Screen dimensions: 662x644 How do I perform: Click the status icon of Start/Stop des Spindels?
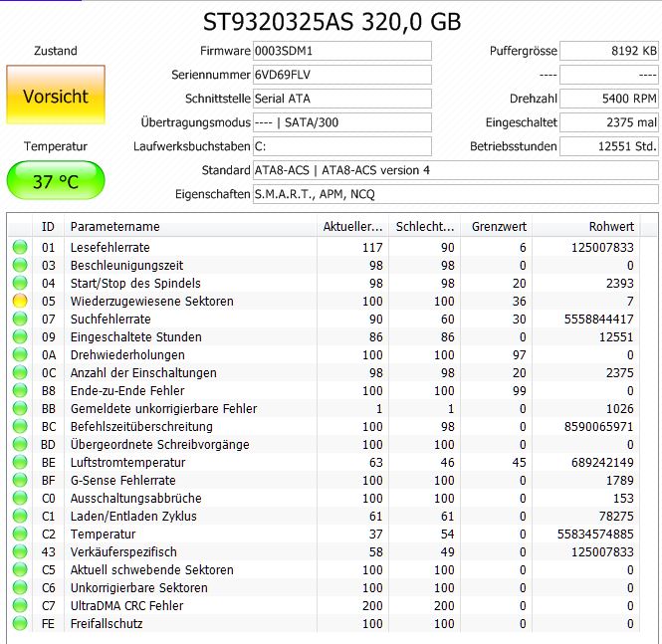[x=20, y=283]
